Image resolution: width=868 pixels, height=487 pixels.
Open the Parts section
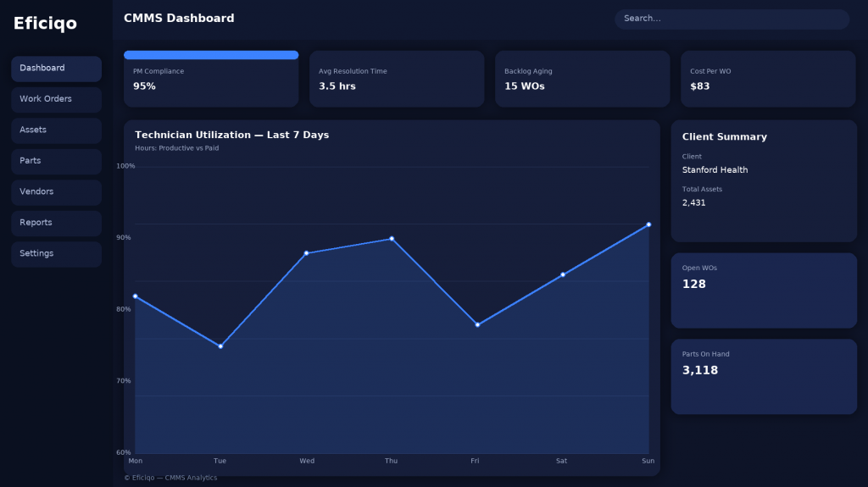56,161
